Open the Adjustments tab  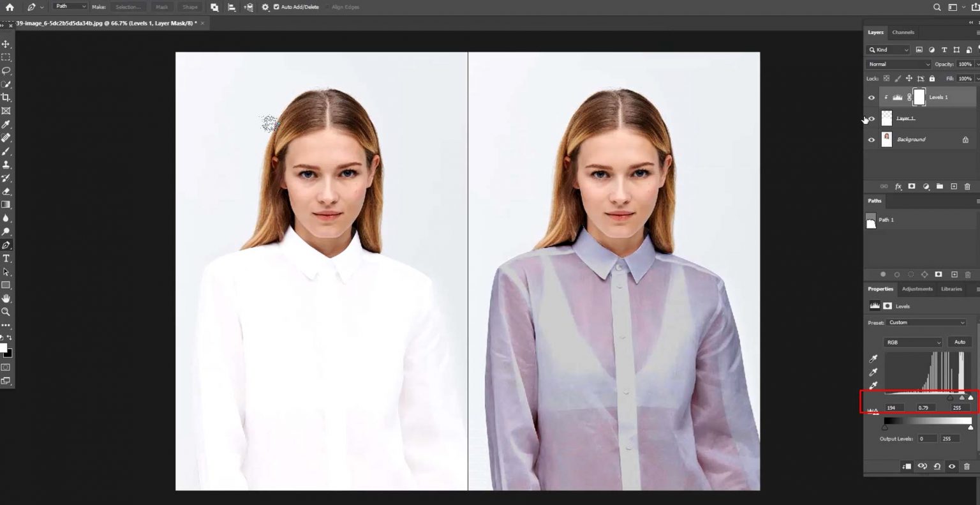(x=917, y=289)
